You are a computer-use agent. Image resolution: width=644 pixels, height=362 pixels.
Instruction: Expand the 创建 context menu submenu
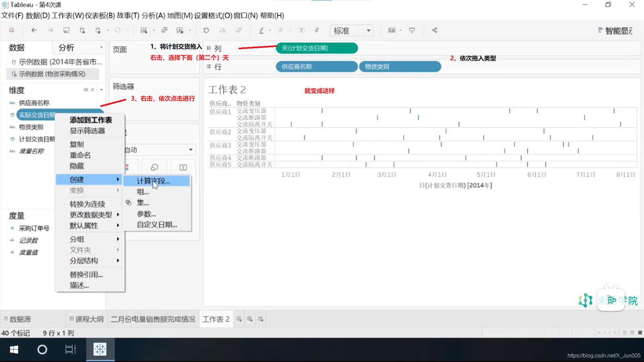pos(76,180)
